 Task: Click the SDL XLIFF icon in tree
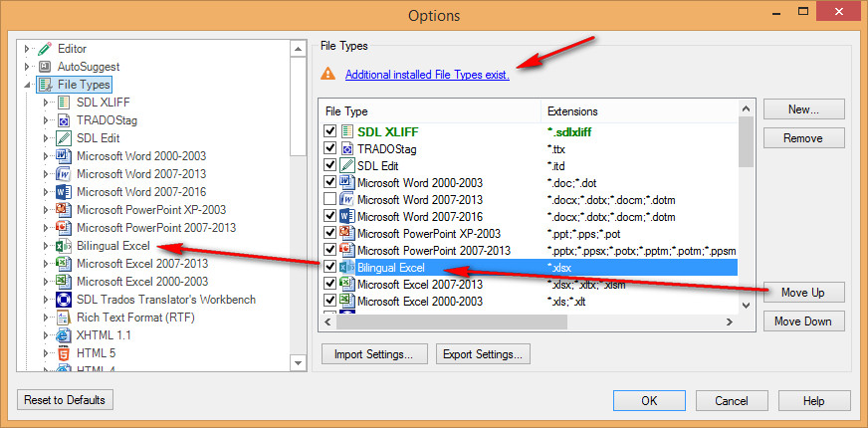click(x=64, y=103)
